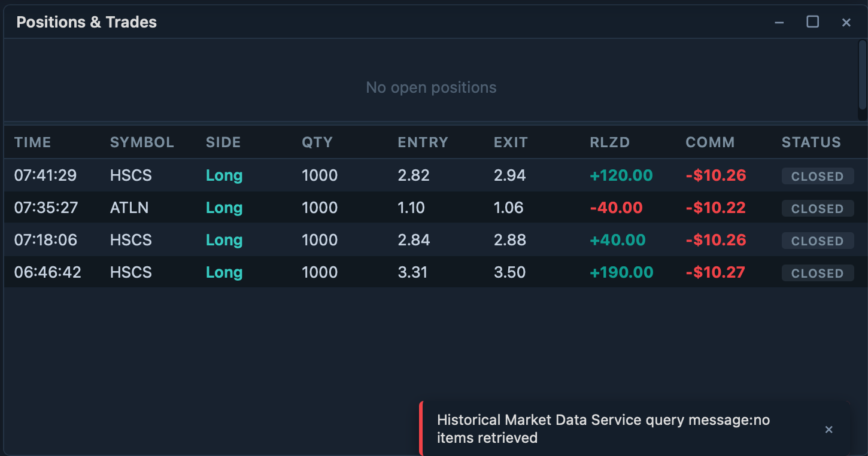Click realized profit +40.00

click(x=618, y=240)
